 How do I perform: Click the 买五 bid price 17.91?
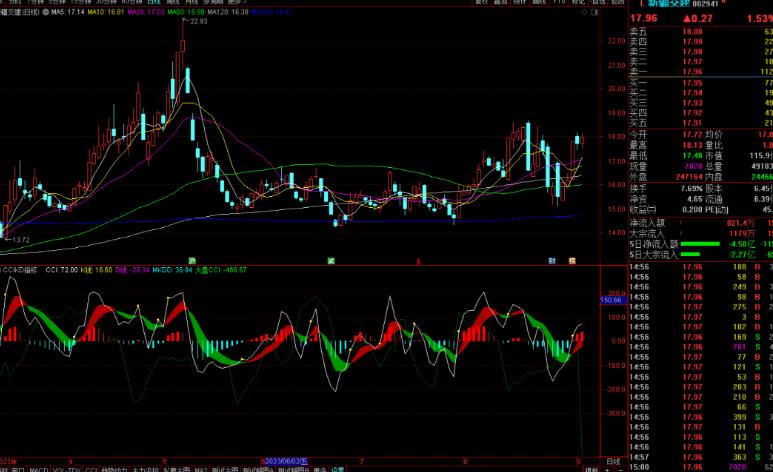[692, 123]
